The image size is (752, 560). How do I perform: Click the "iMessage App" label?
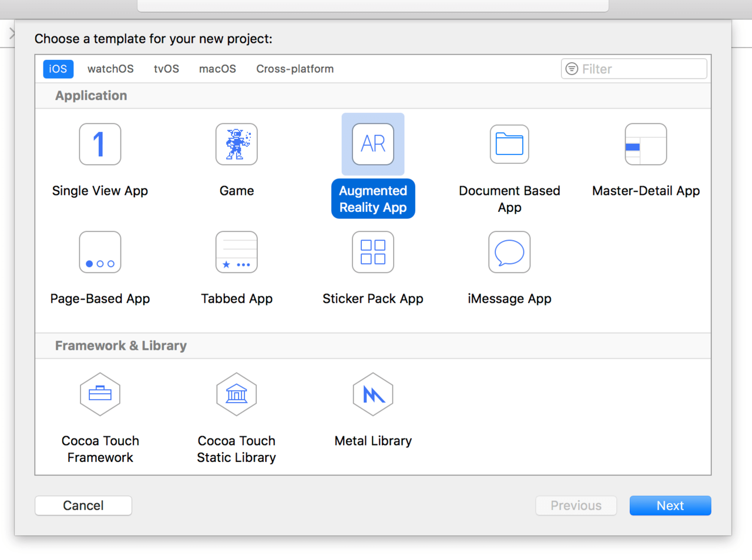(509, 299)
